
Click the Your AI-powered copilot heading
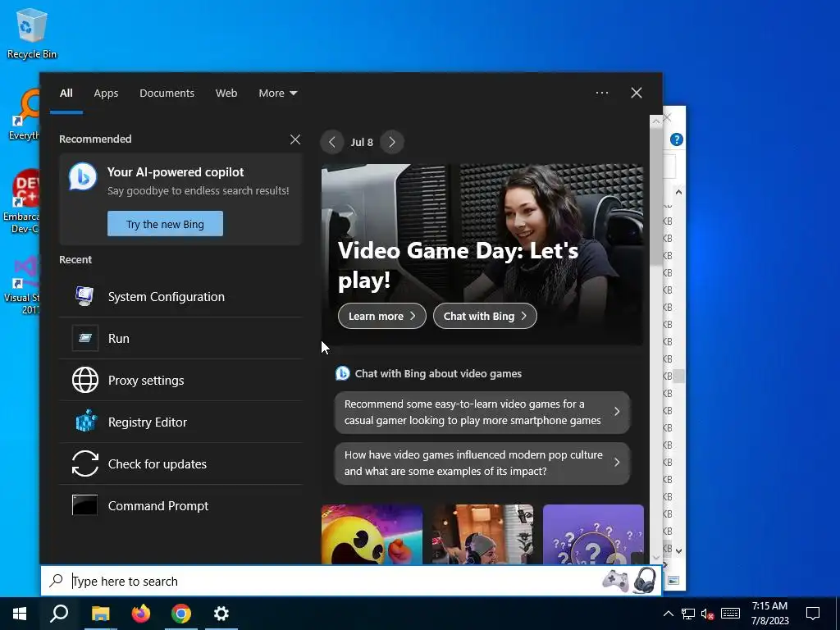point(176,172)
